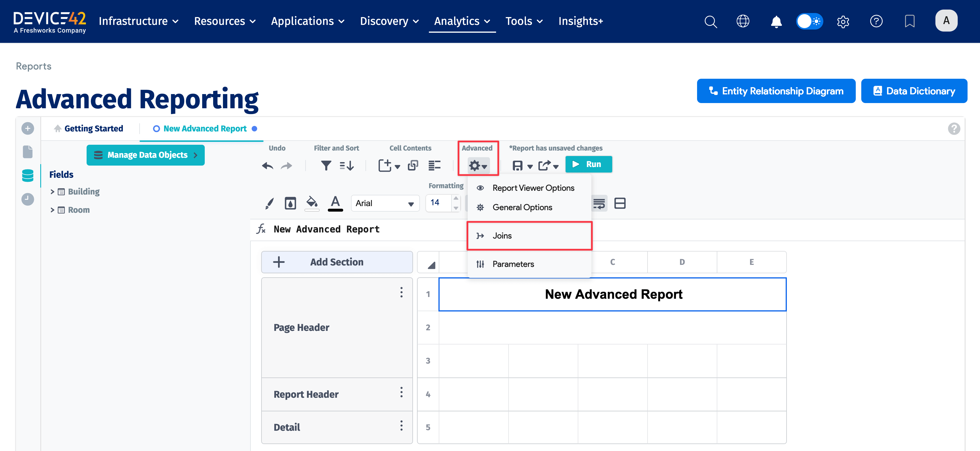
Task: Choose Report Viewer Options
Action: click(x=529, y=188)
